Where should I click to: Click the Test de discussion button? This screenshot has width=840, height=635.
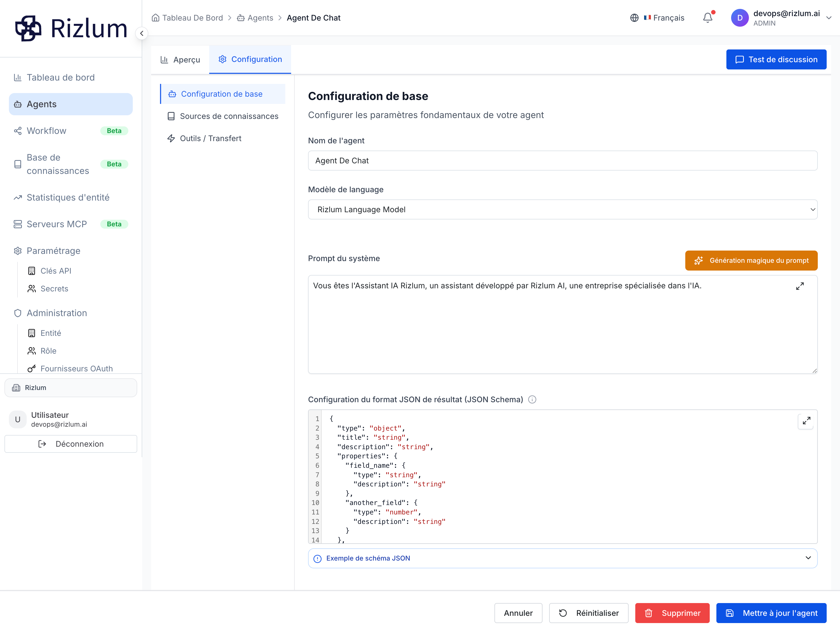pos(776,60)
